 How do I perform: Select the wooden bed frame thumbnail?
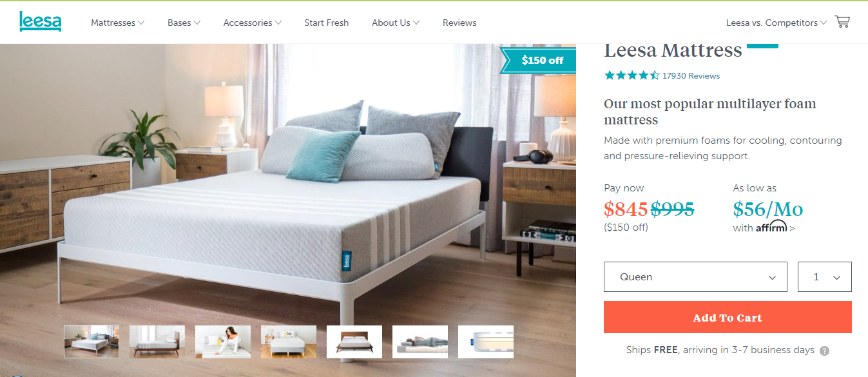click(x=354, y=342)
